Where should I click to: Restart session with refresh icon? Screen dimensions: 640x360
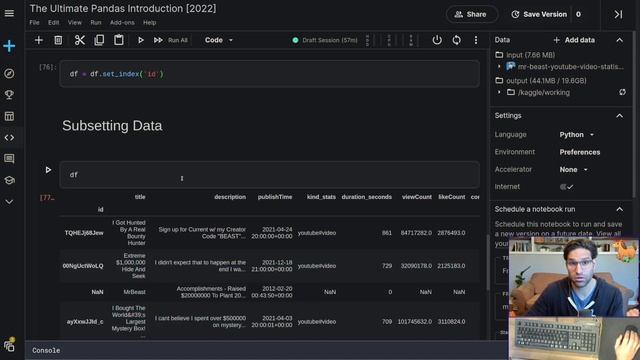tap(457, 40)
